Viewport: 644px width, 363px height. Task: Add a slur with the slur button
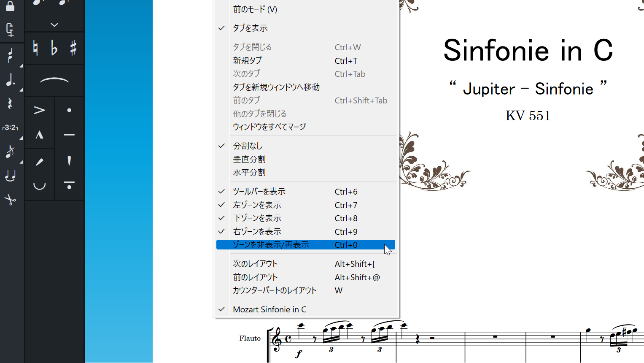pos(54,80)
